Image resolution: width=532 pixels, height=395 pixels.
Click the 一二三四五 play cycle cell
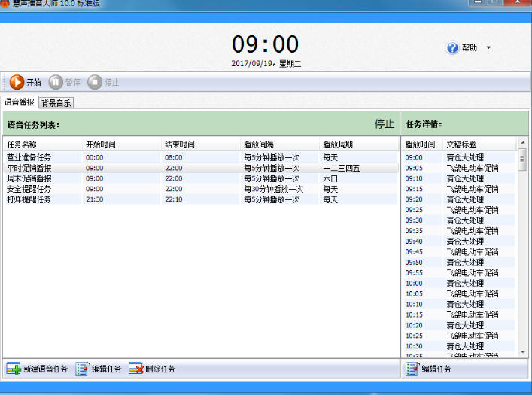pyautogui.click(x=341, y=168)
